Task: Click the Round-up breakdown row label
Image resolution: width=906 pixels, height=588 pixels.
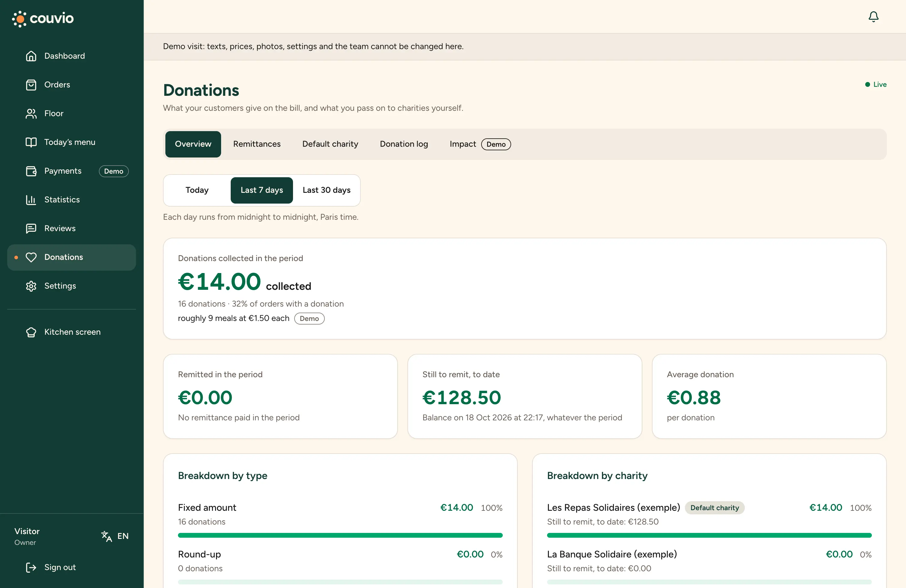Action: [x=200, y=554]
